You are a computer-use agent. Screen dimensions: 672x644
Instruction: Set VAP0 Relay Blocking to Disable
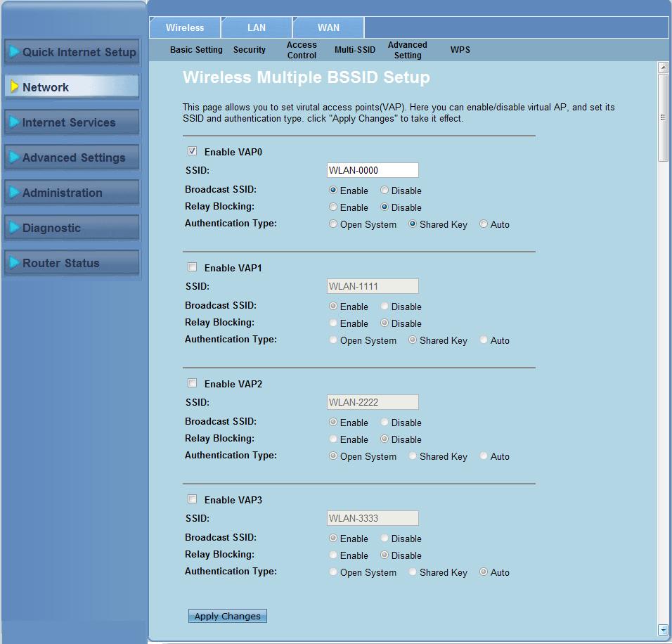385,207
